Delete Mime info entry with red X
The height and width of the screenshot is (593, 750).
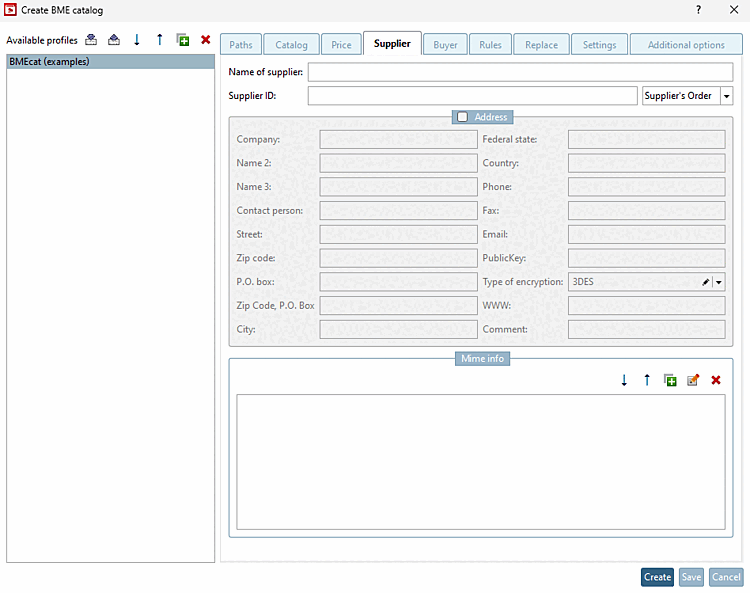(716, 380)
